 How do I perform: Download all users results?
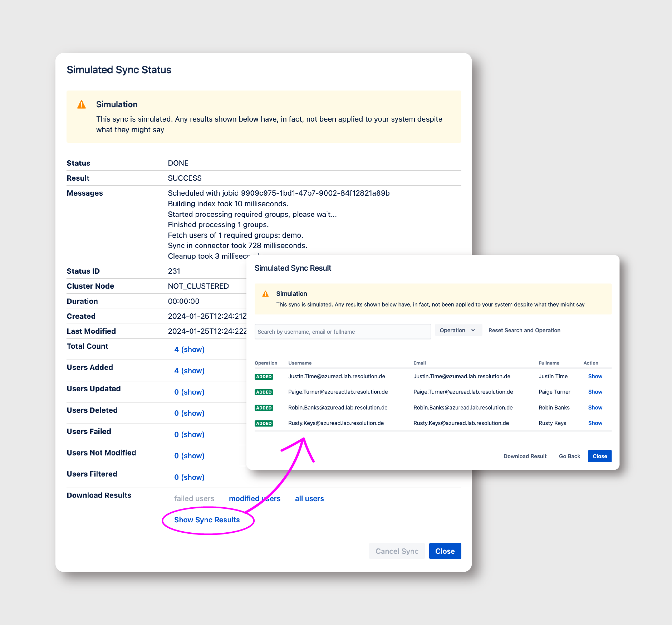pos(309,499)
